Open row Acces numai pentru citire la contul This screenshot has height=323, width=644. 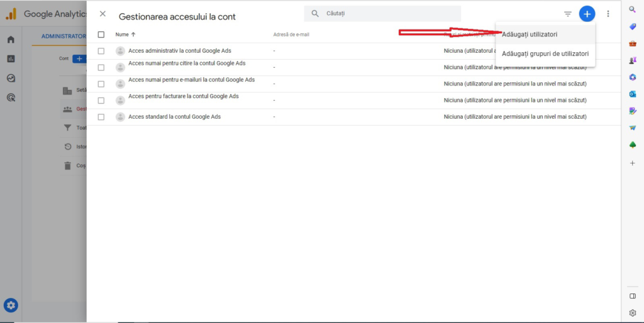coord(353,67)
